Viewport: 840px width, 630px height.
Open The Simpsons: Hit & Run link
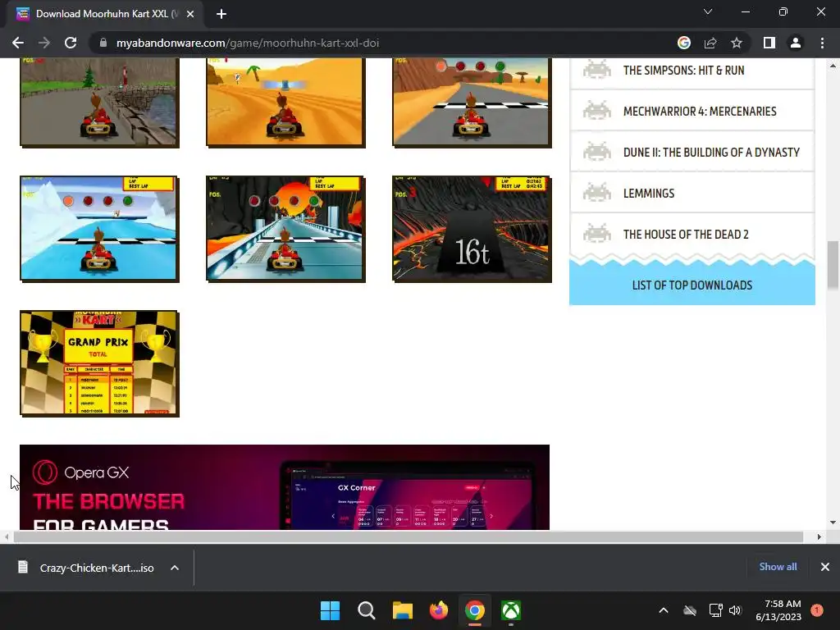(683, 71)
